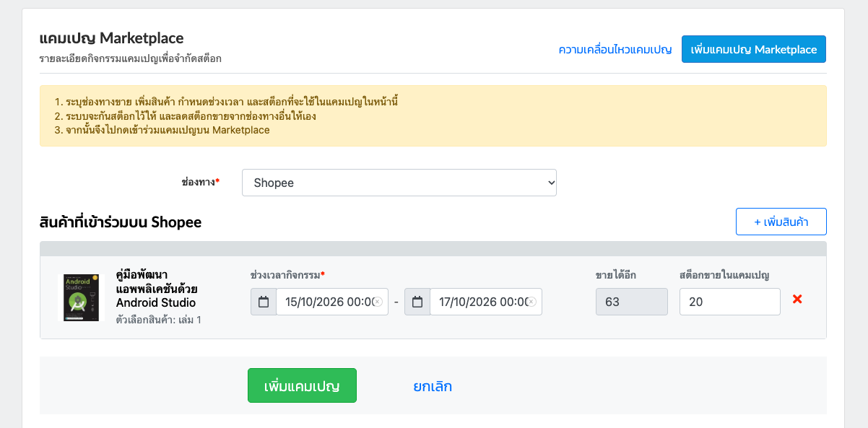Click the ยกเลิก cancel link
The image size is (868, 428).
pyautogui.click(x=433, y=386)
